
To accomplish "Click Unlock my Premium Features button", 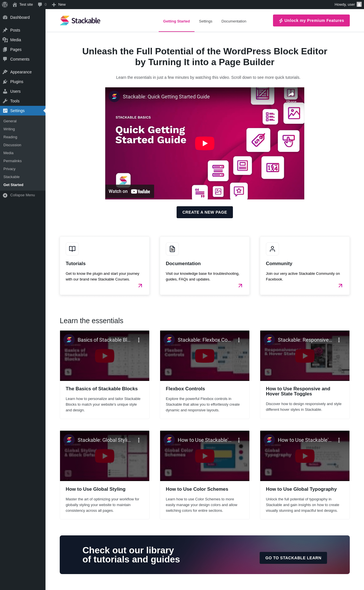I will click(311, 20).
